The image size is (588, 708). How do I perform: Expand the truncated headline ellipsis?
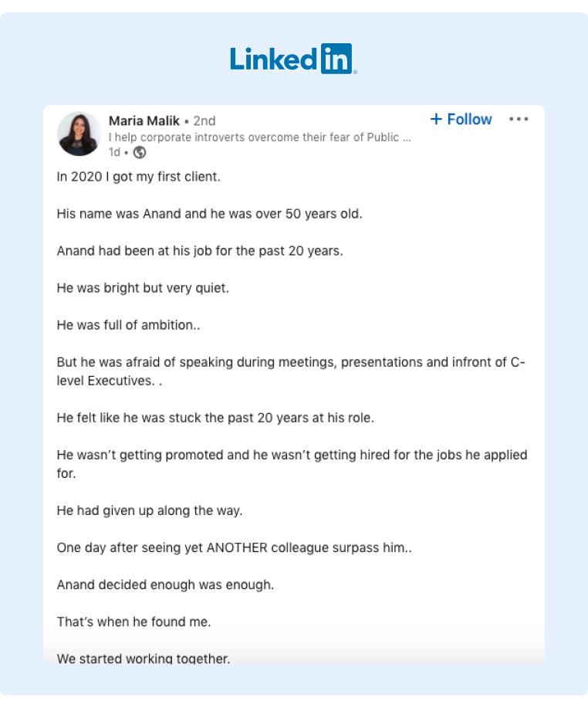[407, 138]
